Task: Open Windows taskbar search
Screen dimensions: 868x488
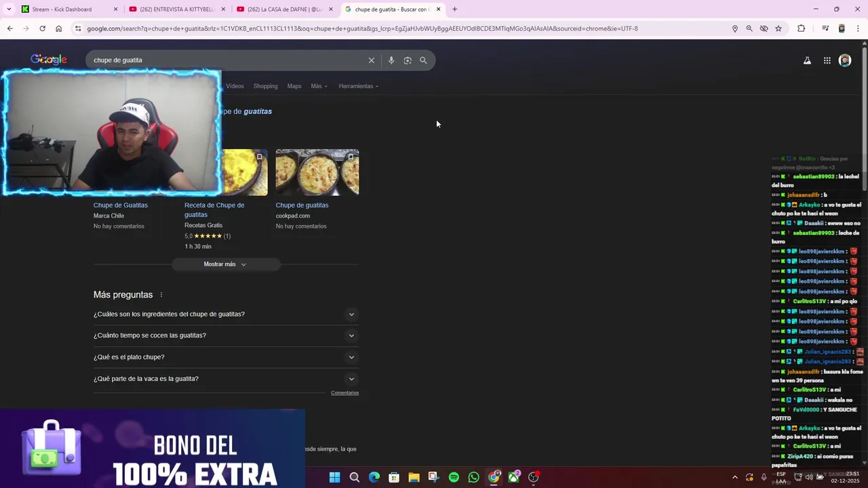Action: click(x=354, y=477)
